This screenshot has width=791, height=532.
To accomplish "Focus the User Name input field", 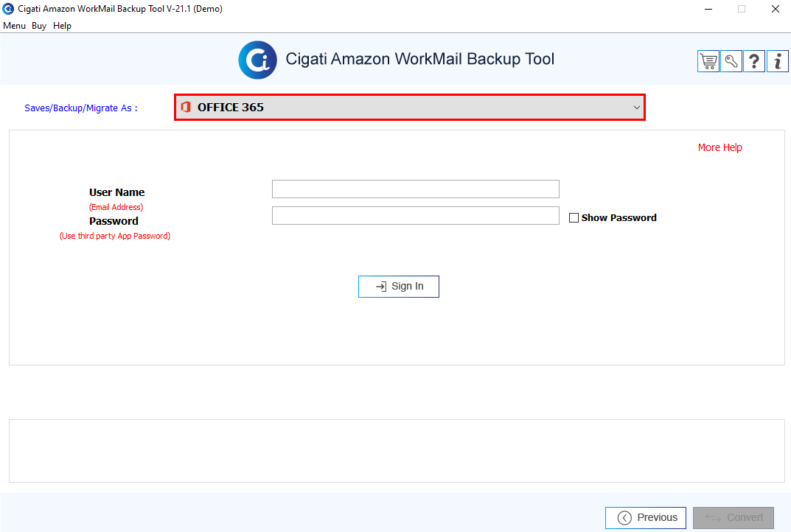I will tap(416, 189).
